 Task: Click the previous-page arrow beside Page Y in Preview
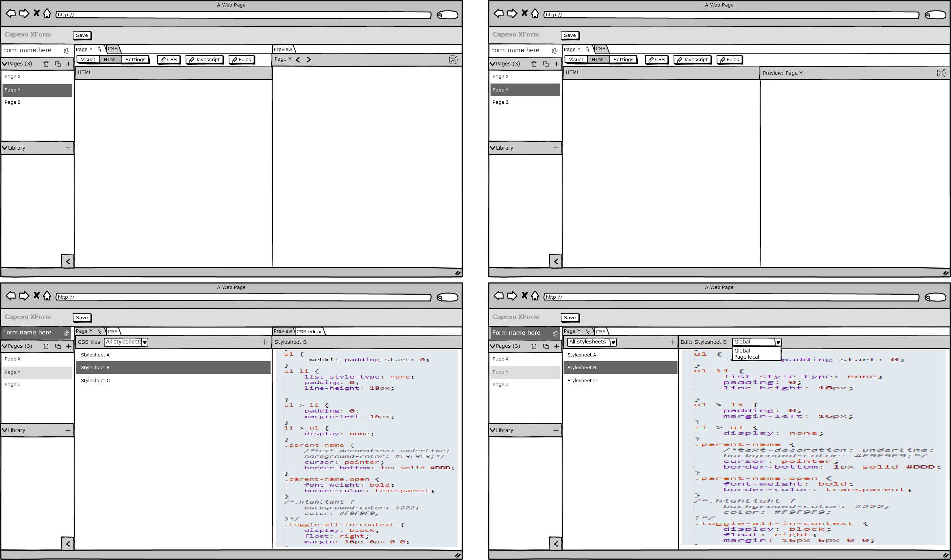coord(298,60)
